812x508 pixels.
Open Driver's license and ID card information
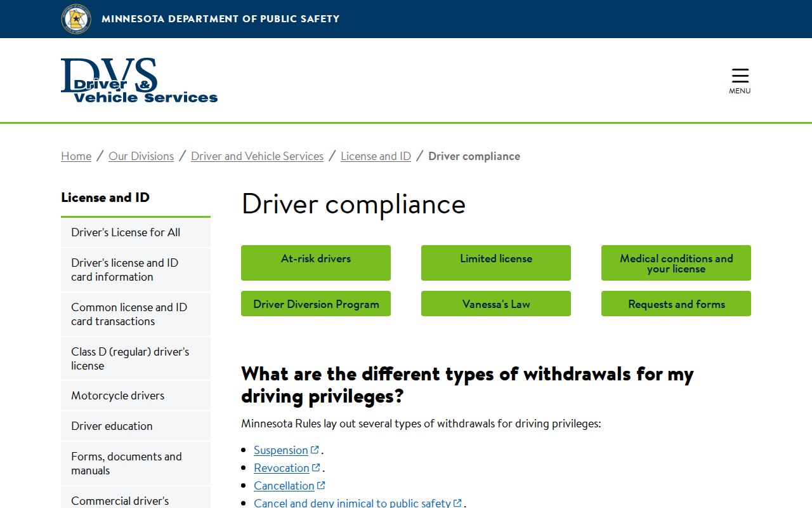136,270
